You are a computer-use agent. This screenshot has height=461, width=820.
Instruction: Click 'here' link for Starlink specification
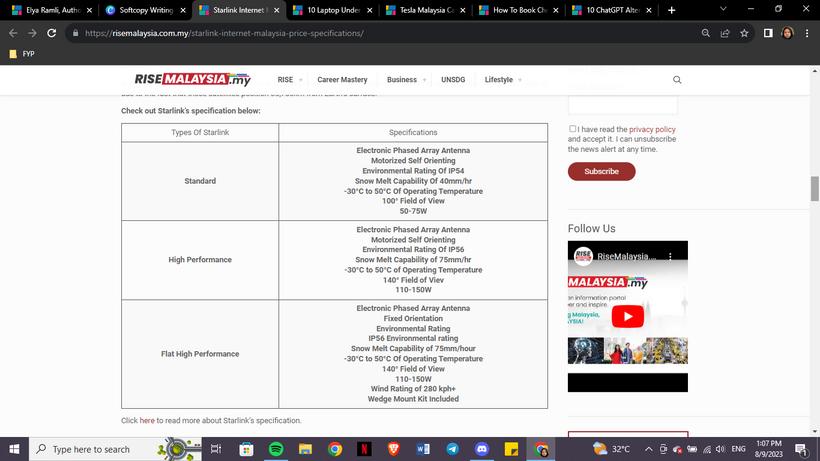[x=147, y=420]
